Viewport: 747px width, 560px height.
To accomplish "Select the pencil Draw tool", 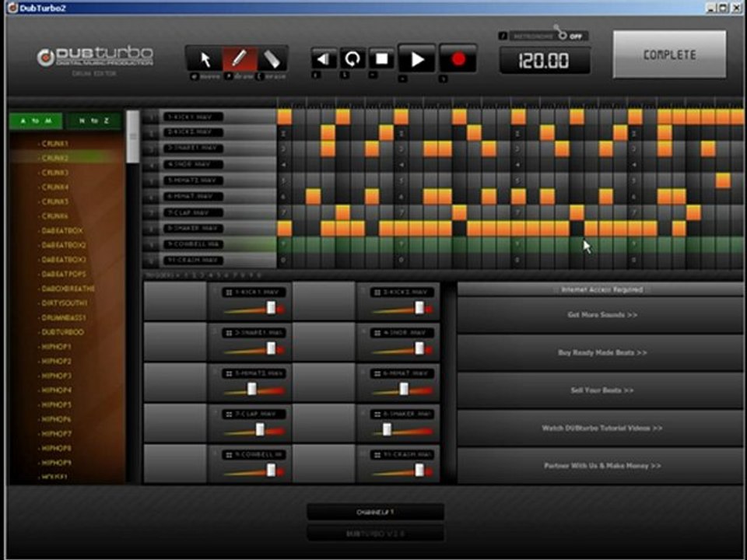I will [x=239, y=60].
